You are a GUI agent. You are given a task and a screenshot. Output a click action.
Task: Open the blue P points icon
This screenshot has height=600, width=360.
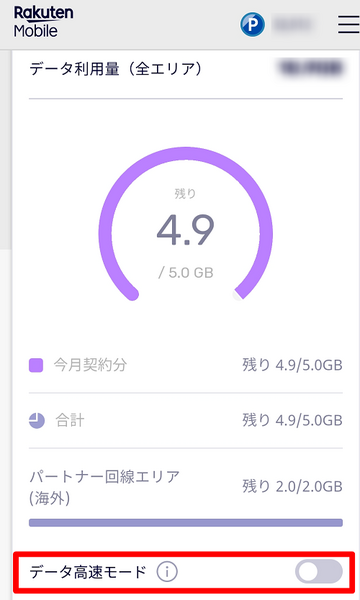[x=252, y=24]
